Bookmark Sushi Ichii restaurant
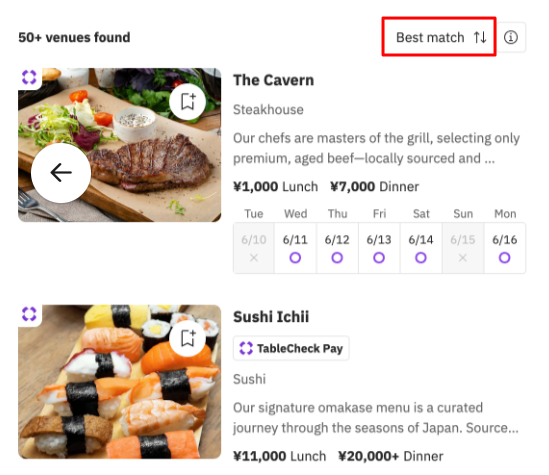The height and width of the screenshot is (475, 549). [x=188, y=338]
